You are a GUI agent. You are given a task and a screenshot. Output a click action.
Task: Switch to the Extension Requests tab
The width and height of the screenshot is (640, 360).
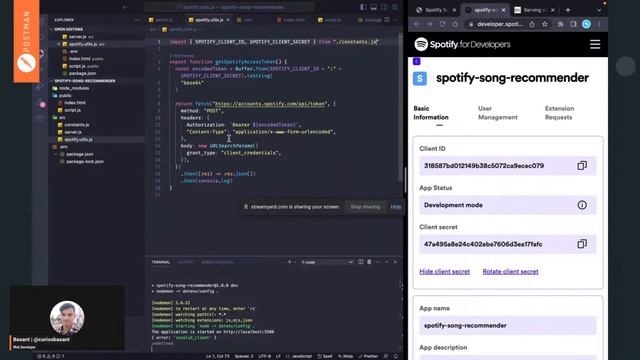559,113
